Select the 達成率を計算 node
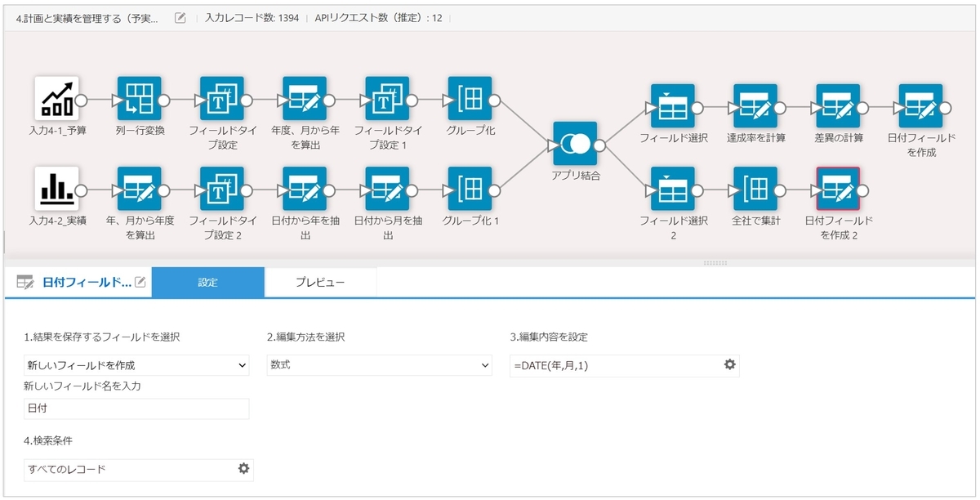This screenshot has width=980, height=500. (755, 106)
